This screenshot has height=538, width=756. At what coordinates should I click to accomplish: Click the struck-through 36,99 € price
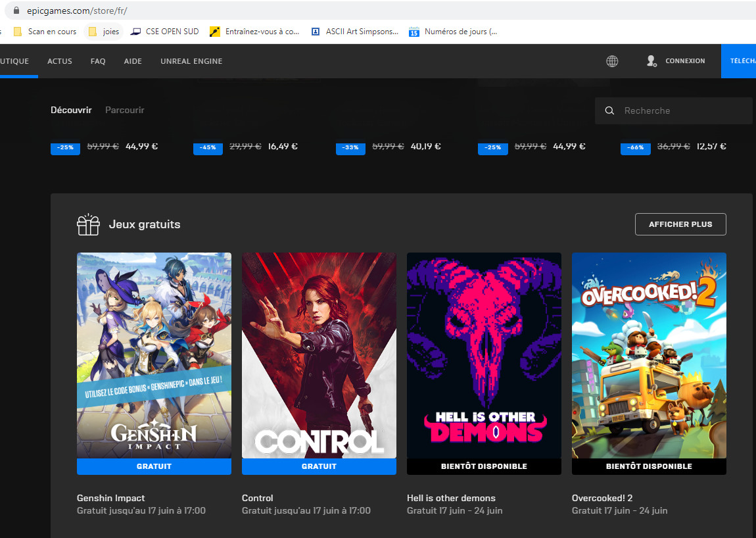(x=674, y=146)
